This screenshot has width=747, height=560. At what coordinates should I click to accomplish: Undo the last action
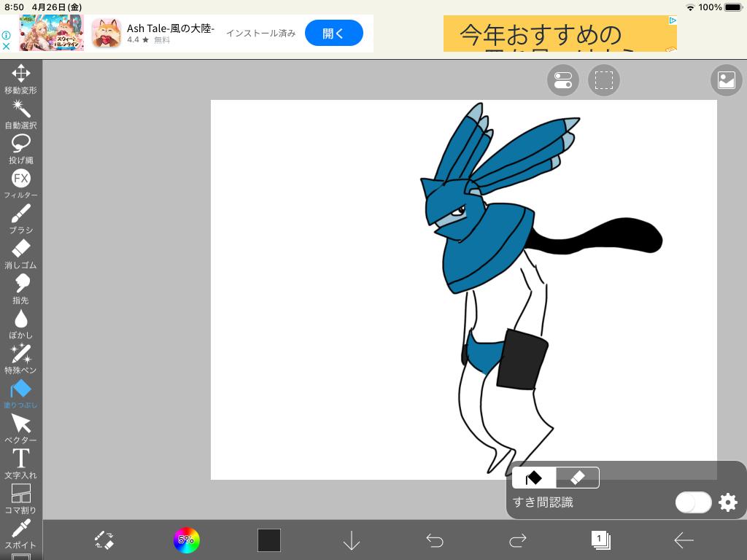coord(435,540)
